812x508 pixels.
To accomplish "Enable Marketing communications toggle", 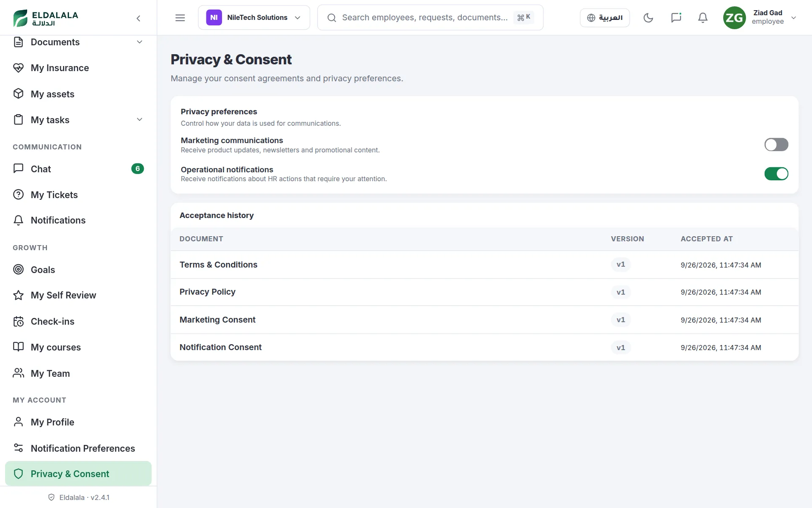I will pyautogui.click(x=776, y=145).
